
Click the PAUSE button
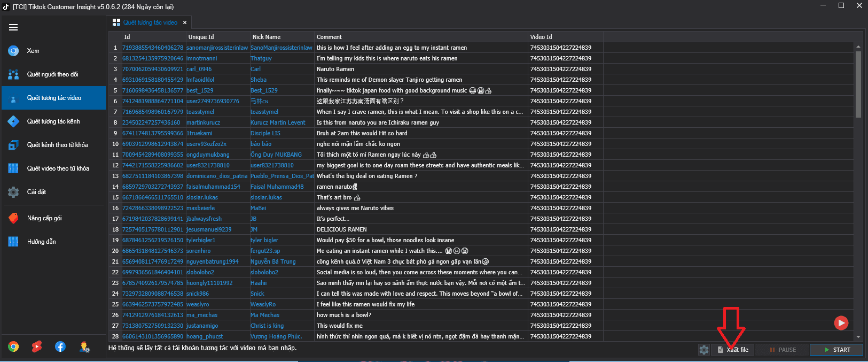(782, 350)
